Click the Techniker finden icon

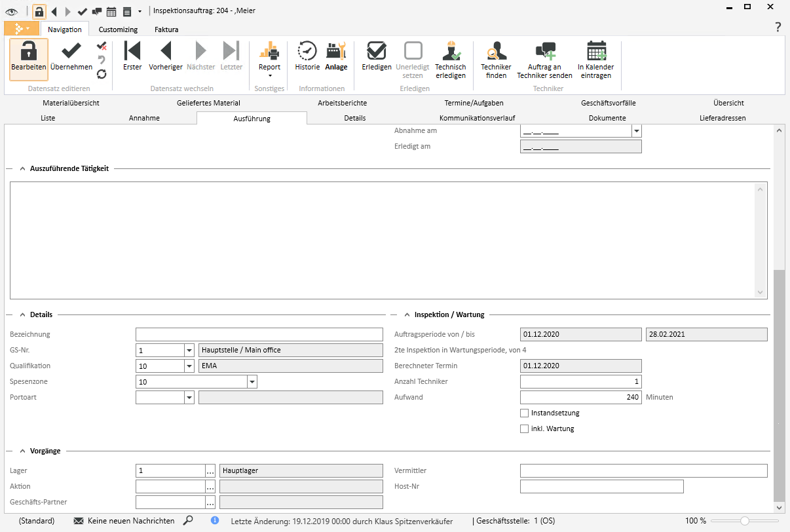point(496,52)
